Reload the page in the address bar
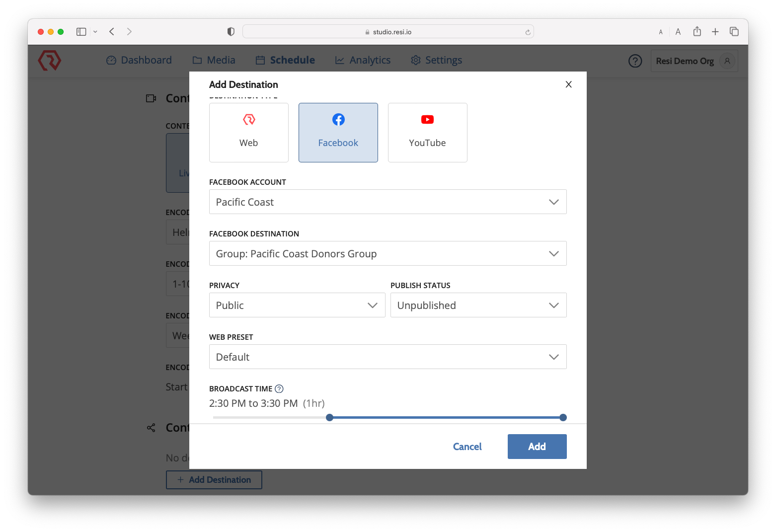The height and width of the screenshot is (532, 776). pos(528,32)
